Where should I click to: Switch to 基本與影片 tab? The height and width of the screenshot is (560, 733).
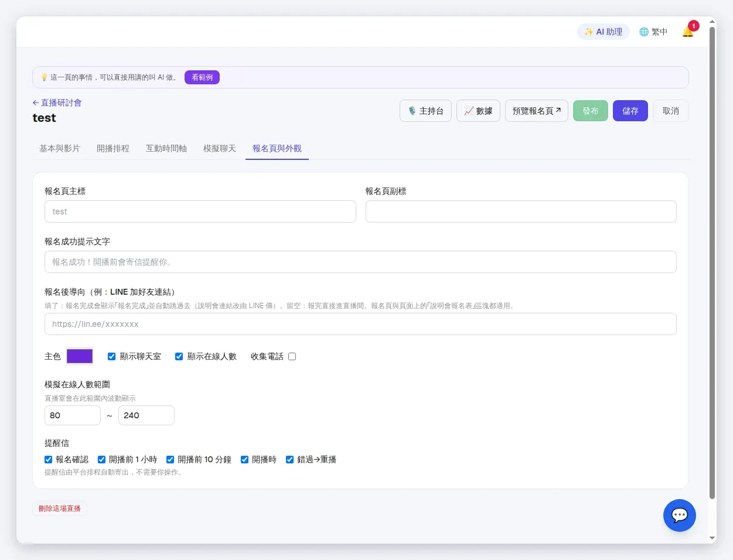60,148
